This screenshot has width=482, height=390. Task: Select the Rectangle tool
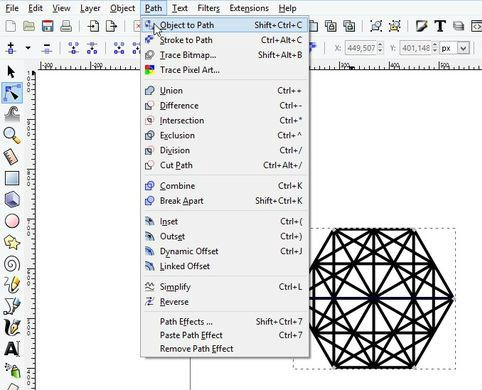(x=12, y=178)
